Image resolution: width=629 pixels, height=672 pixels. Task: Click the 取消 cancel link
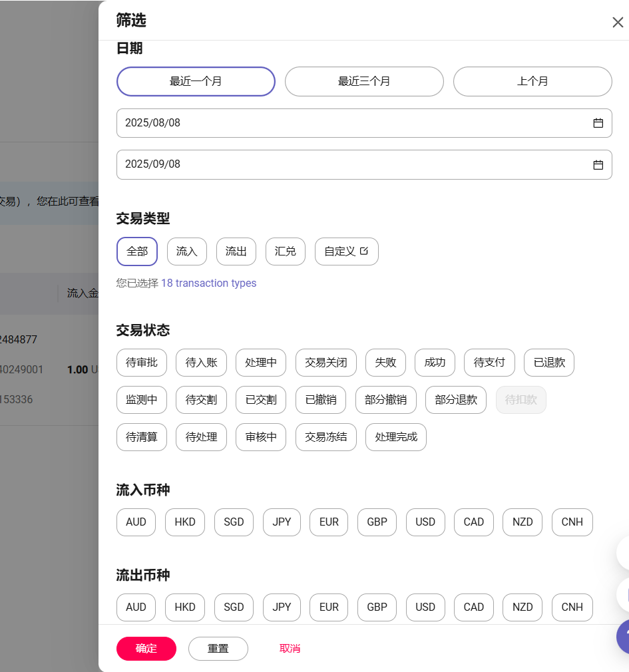point(290,649)
